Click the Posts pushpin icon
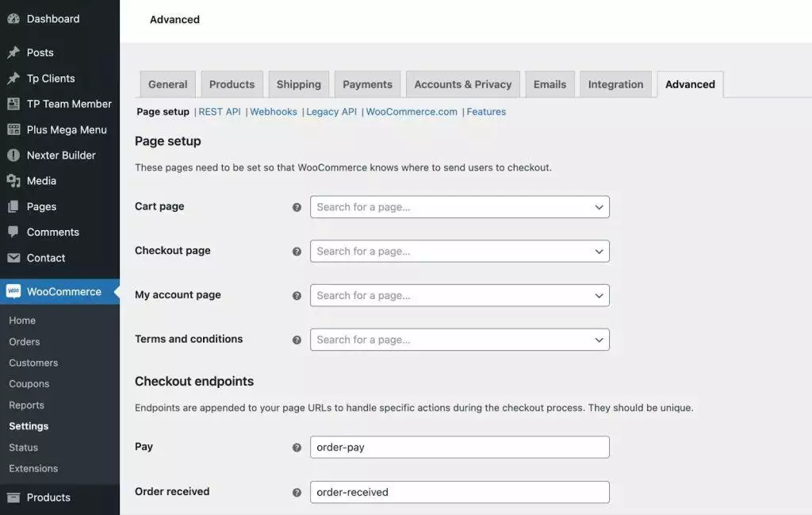The width and height of the screenshot is (812, 515). point(14,52)
